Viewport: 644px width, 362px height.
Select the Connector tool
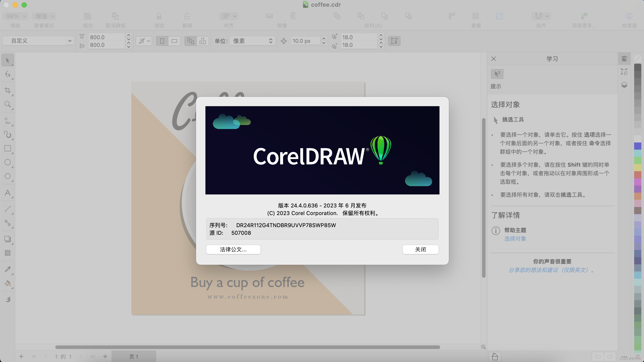(x=8, y=223)
